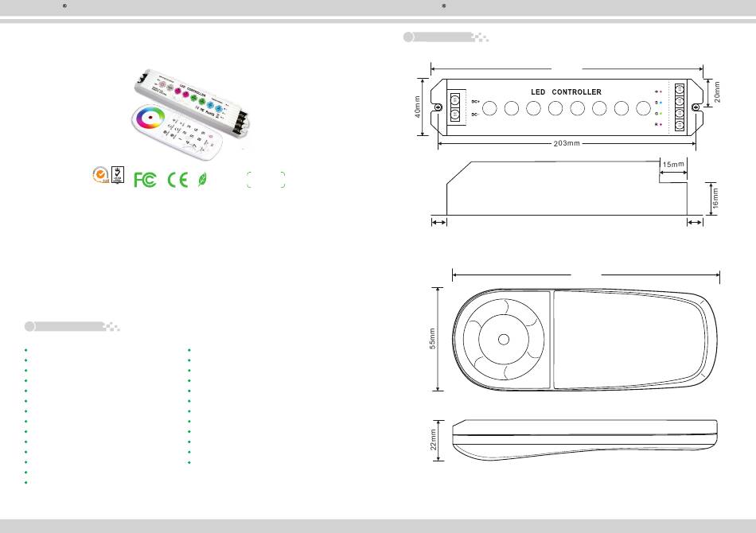Click the left two-screw power input terminal block
Viewport: 756px width, 533px height.
[456, 107]
